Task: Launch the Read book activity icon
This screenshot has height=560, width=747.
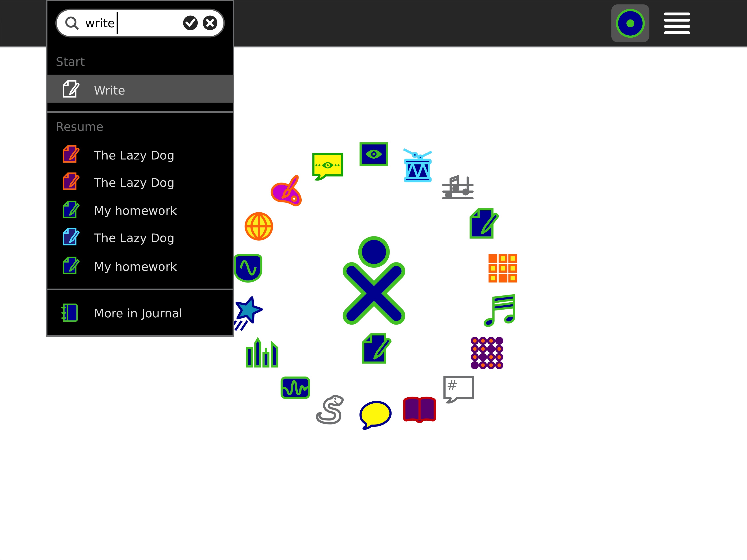Action: pyautogui.click(x=419, y=409)
